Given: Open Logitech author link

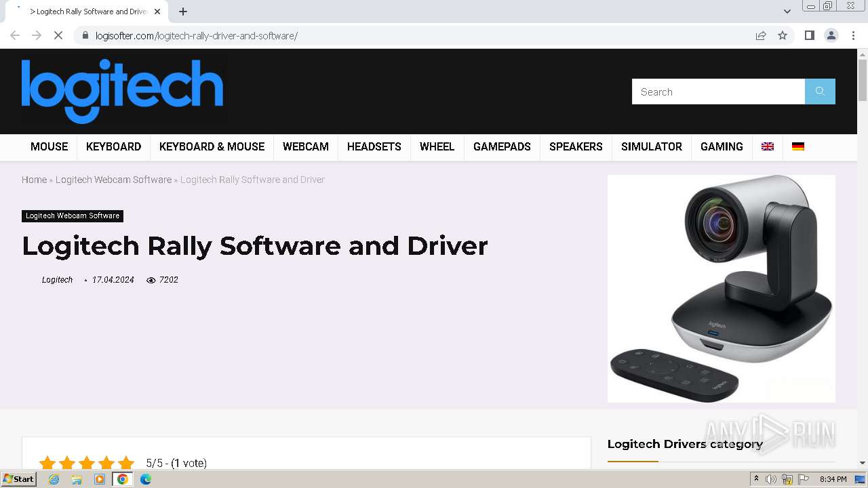Looking at the screenshot, I should [x=57, y=279].
